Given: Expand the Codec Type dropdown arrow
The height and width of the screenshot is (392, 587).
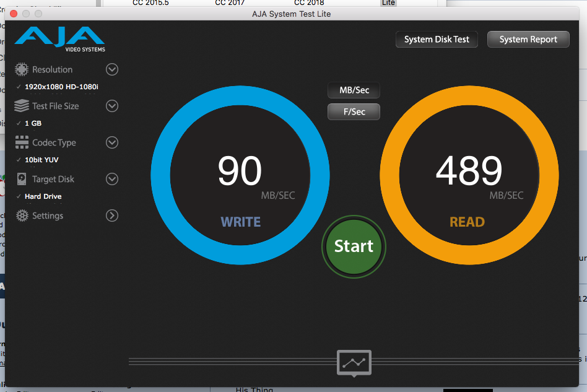Looking at the screenshot, I should 112,142.
